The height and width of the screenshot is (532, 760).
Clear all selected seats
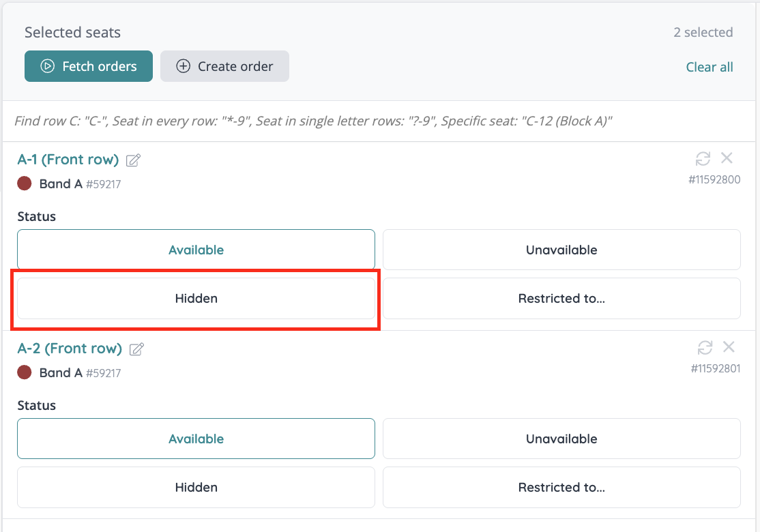710,67
